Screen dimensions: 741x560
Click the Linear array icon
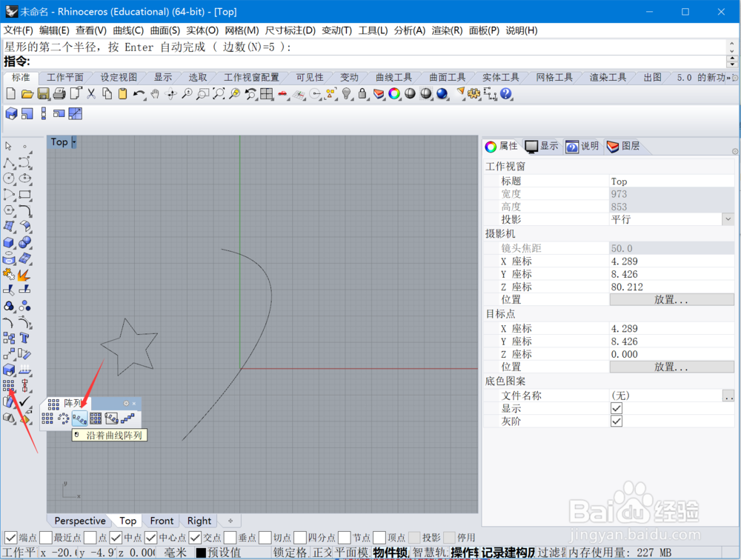click(x=127, y=419)
